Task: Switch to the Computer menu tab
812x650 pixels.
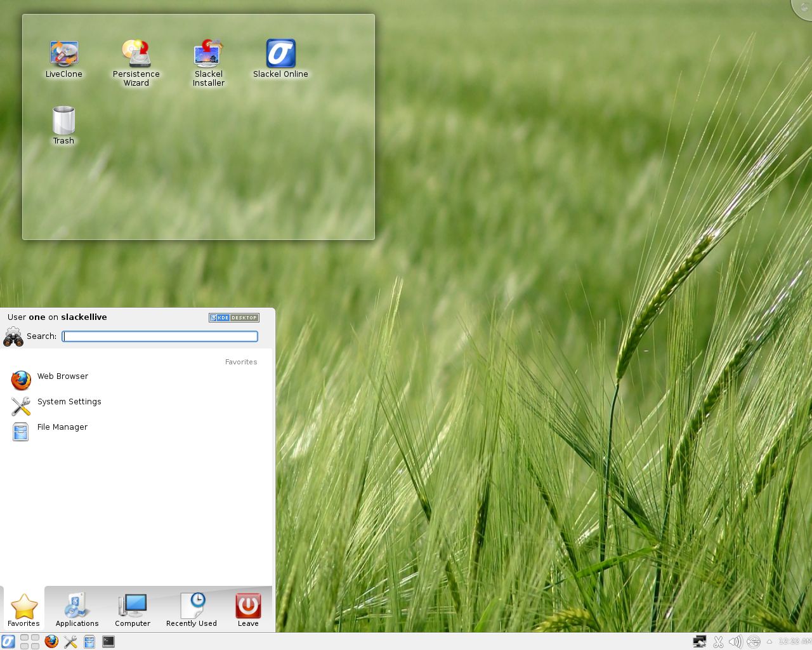Action: pyautogui.click(x=132, y=609)
